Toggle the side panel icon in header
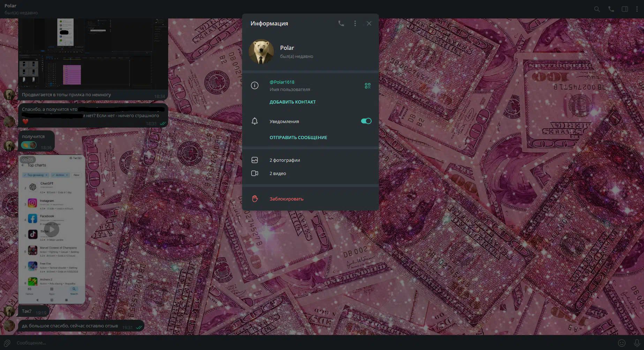 point(625,9)
